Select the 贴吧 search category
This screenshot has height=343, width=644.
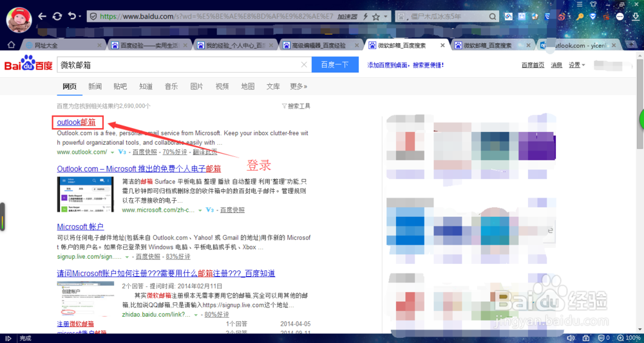click(120, 86)
